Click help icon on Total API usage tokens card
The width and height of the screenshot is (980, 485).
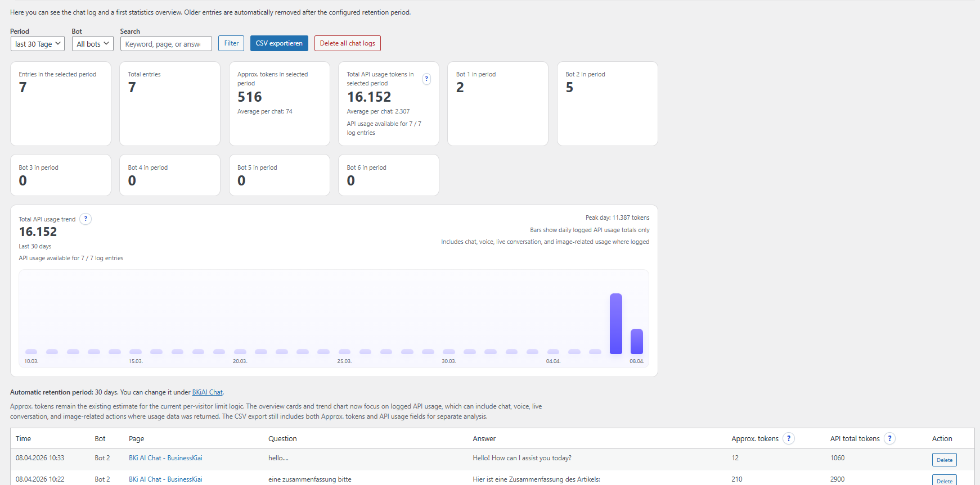[x=426, y=79]
